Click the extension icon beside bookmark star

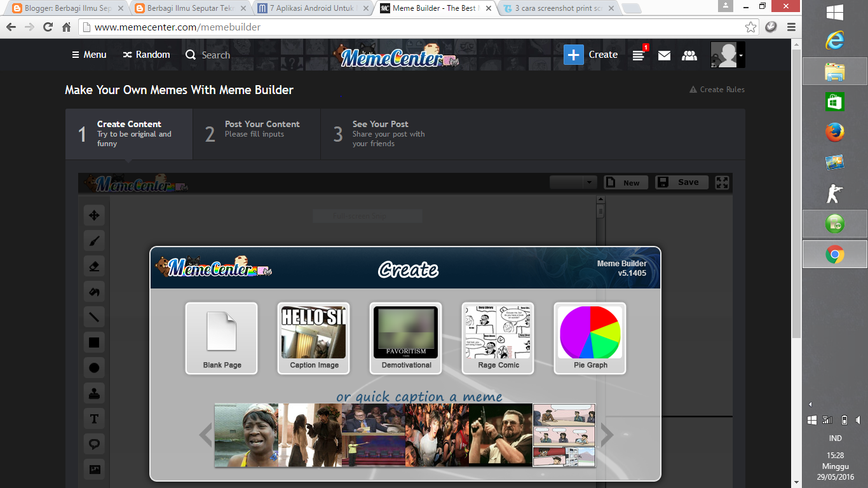(771, 27)
